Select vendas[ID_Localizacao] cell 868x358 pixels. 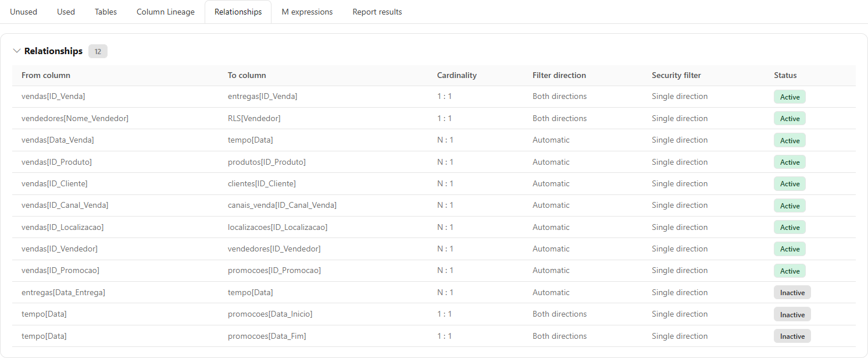tap(63, 227)
